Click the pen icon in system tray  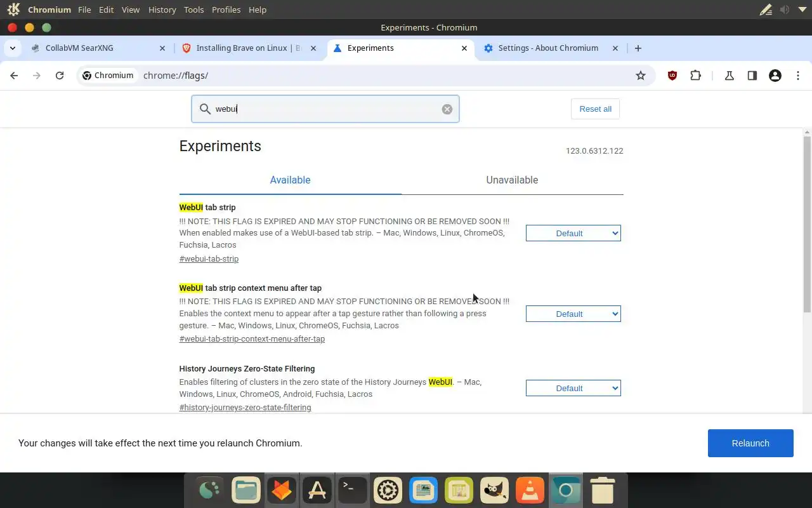[x=766, y=10]
